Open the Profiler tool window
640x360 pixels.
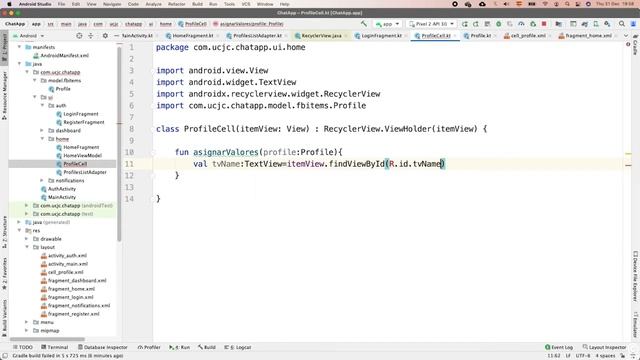tap(149, 347)
